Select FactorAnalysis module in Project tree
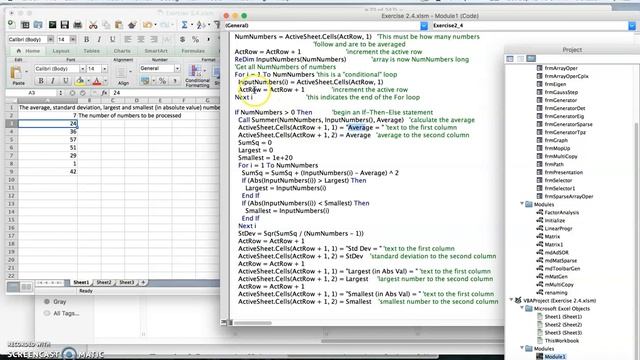 [561, 212]
